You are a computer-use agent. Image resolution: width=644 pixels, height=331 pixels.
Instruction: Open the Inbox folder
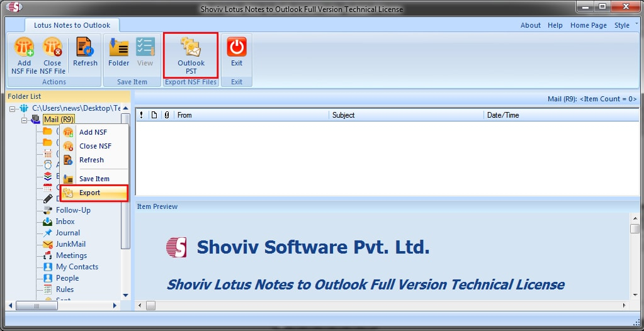[x=65, y=222]
